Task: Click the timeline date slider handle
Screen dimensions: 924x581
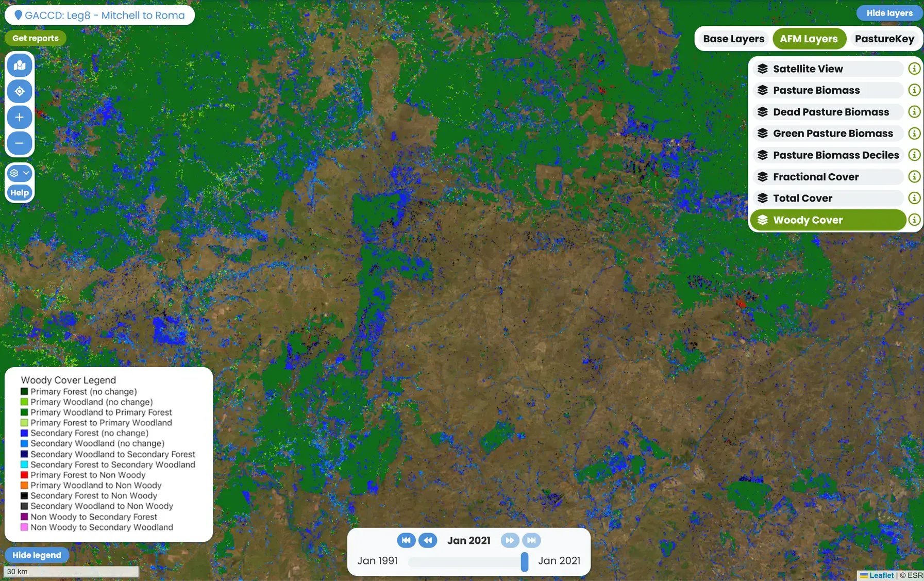Action: click(x=524, y=561)
